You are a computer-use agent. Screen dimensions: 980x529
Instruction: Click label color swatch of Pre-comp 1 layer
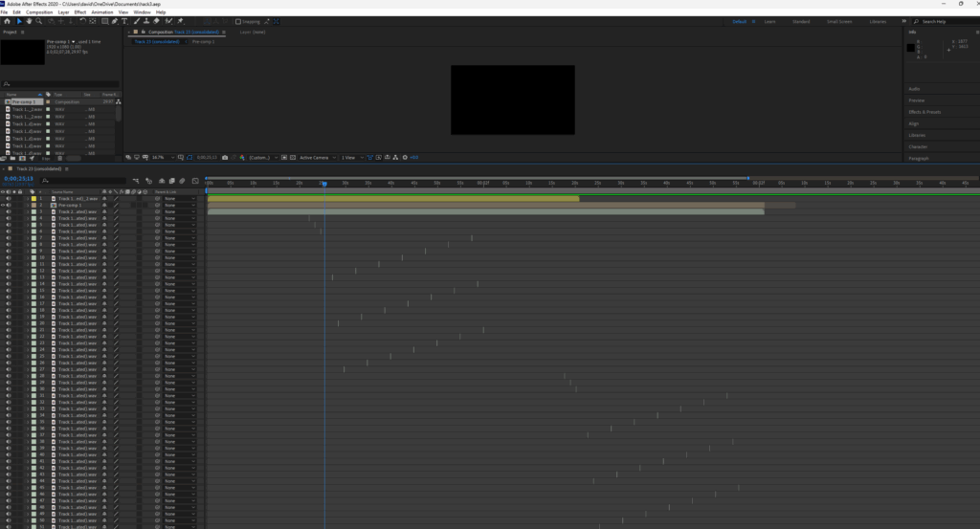tap(33, 205)
